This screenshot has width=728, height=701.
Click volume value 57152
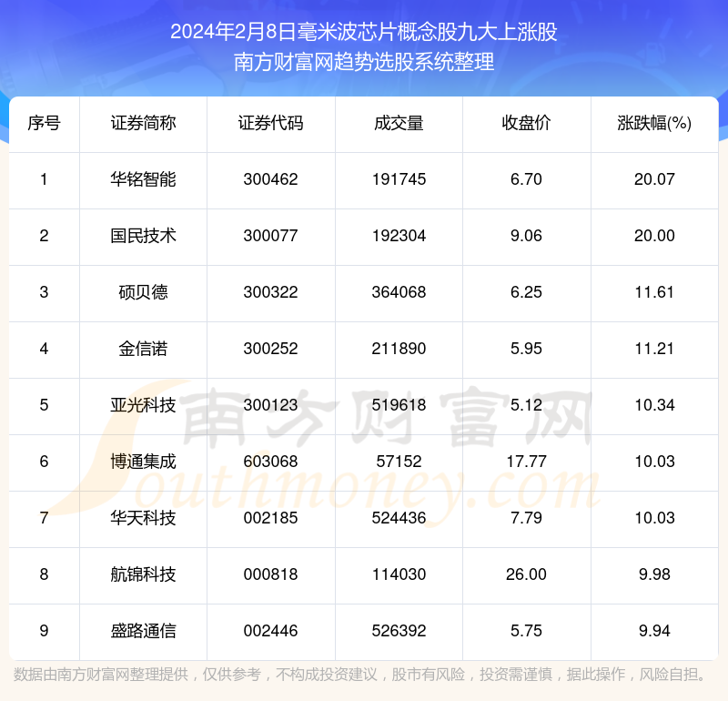click(399, 462)
